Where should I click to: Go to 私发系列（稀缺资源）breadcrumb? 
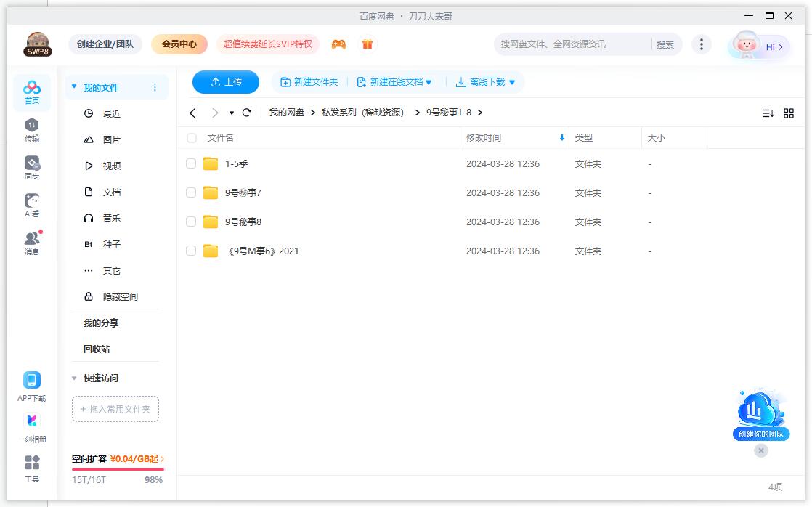tap(362, 113)
